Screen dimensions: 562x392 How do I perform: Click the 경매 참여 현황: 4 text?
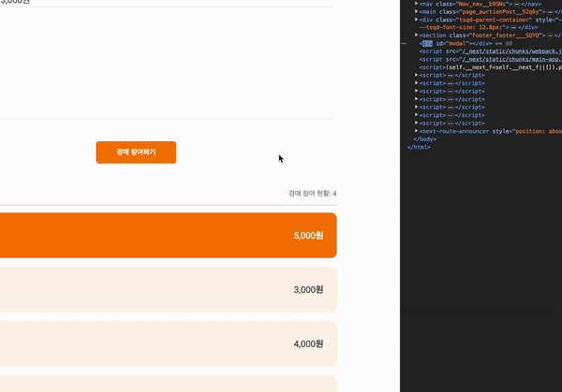coord(312,194)
